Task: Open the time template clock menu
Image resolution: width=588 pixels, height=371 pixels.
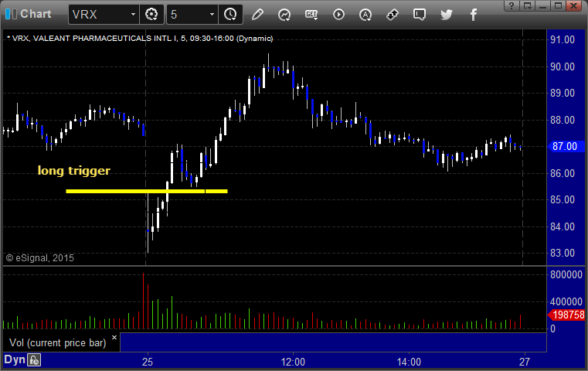Action: point(230,15)
